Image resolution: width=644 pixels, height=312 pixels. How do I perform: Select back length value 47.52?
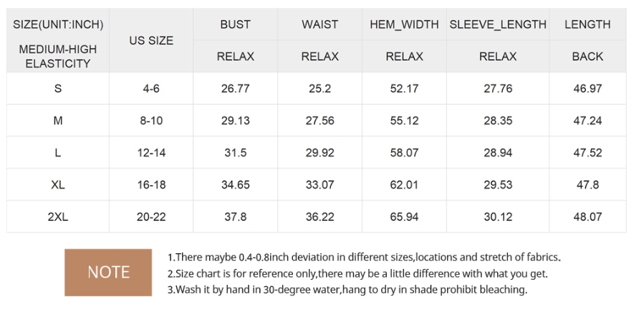tap(587, 153)
